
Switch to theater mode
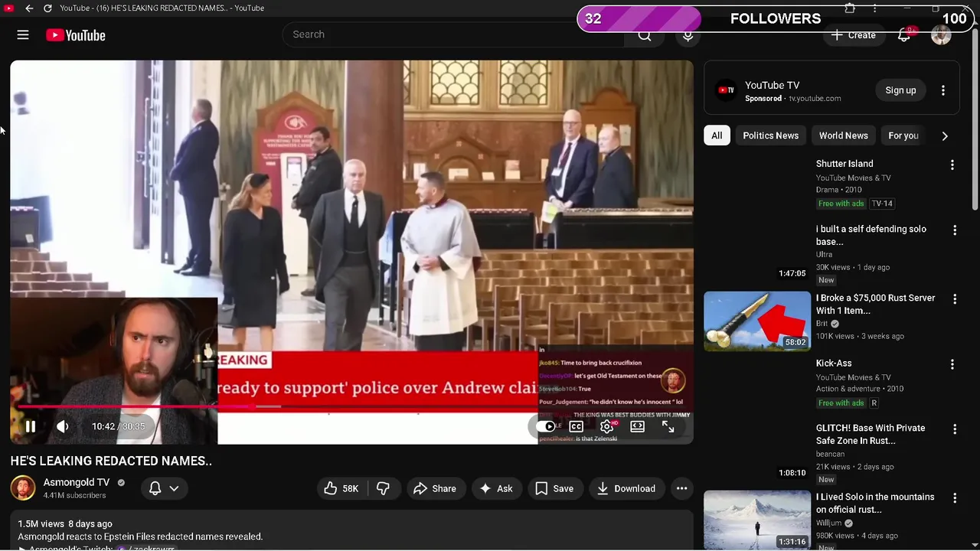637,426
